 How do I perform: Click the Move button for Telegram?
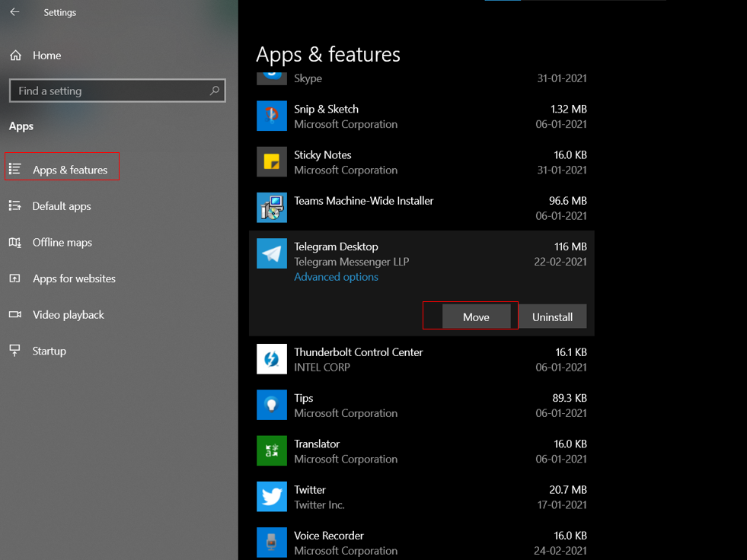477,317
